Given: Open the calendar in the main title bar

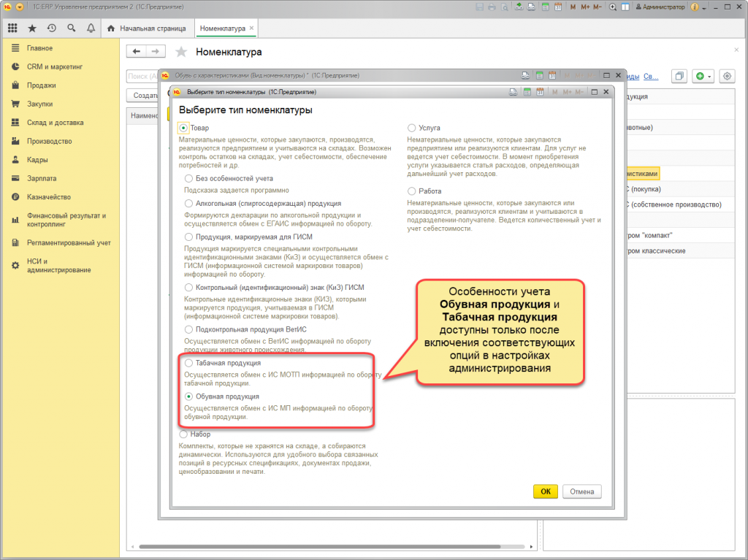Looking at the screenshot, I should click(x=557, y=7).
